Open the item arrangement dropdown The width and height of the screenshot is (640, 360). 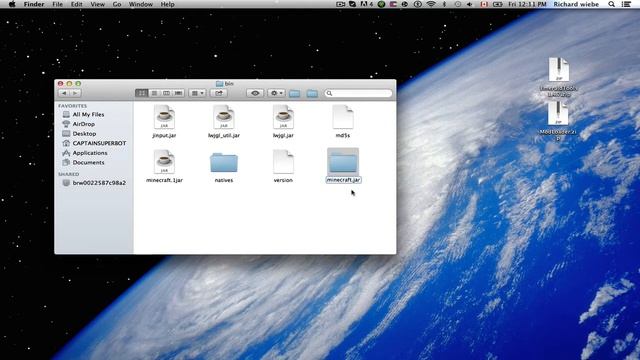tap(198, 93)
